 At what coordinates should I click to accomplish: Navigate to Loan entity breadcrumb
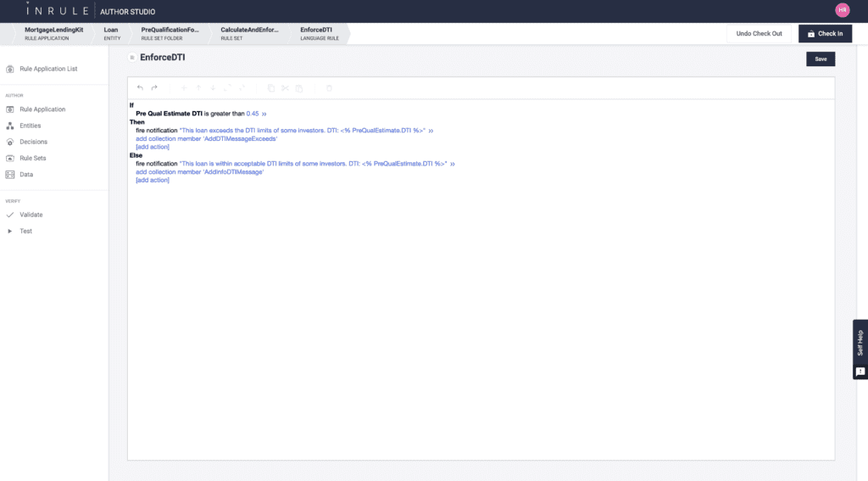point(112,33)
